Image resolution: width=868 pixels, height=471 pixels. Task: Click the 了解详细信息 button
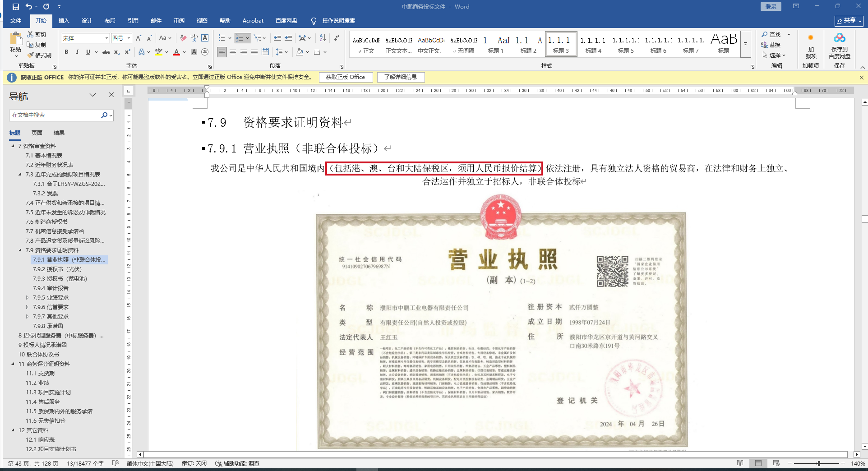[x=401, y=77]
